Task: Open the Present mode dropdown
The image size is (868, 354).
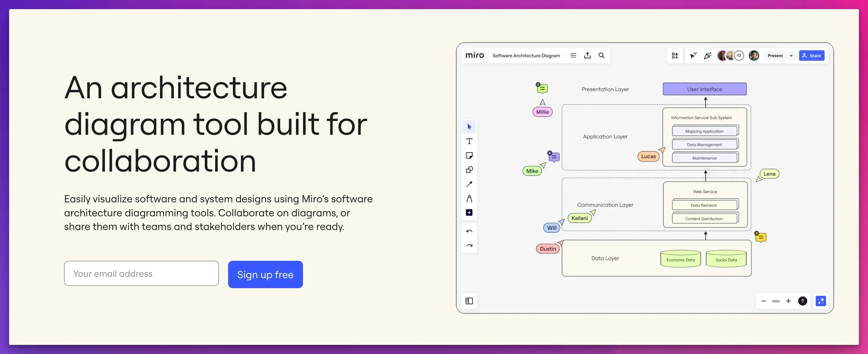Action: [791, 55]
